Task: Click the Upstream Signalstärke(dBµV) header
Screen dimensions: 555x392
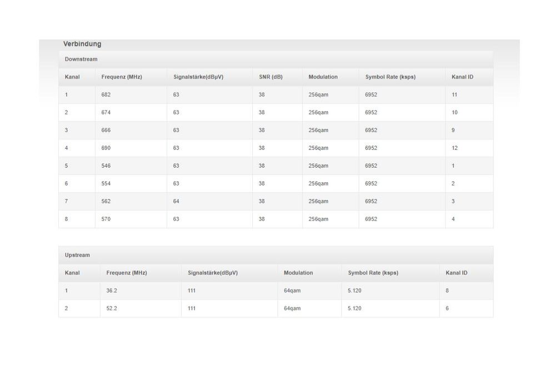Action: 212,273
